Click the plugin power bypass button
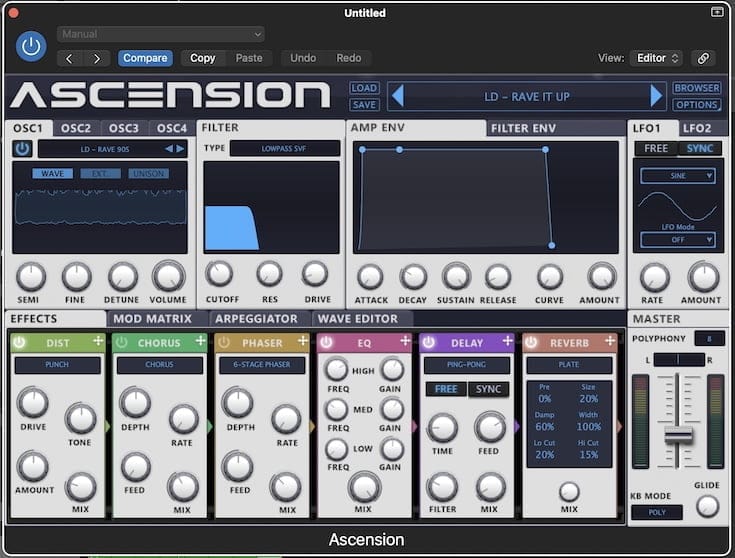Viewport: 735px width, 558px height. point(31,46)
